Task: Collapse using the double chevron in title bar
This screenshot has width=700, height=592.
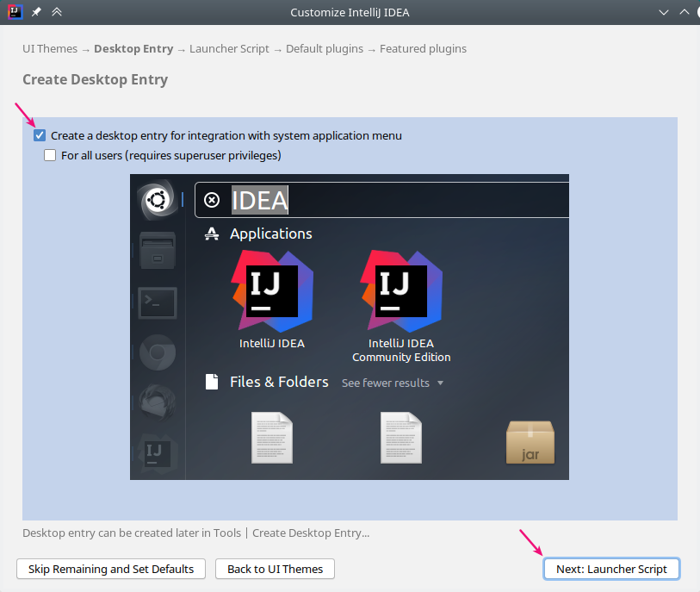Action: click(57, 12)
